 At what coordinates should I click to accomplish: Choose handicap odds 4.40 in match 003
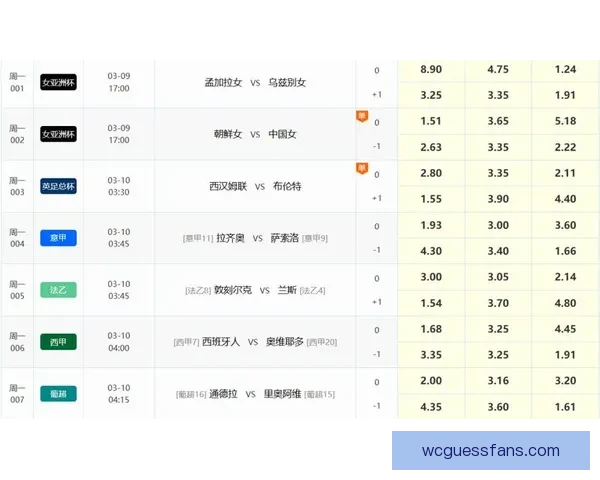click(566, 199)
